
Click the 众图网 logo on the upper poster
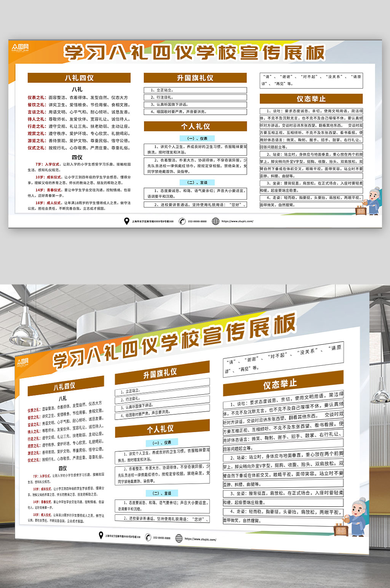20,48
